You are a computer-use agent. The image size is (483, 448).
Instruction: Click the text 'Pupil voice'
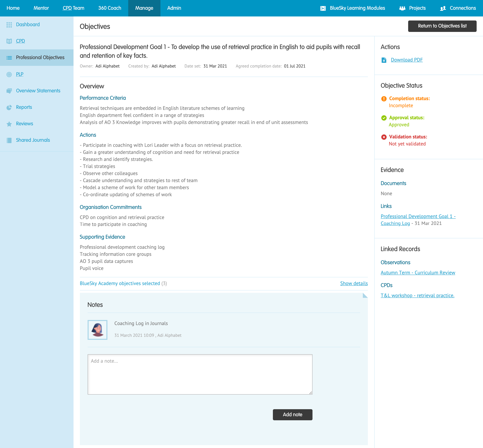click(x=92, y=268)
